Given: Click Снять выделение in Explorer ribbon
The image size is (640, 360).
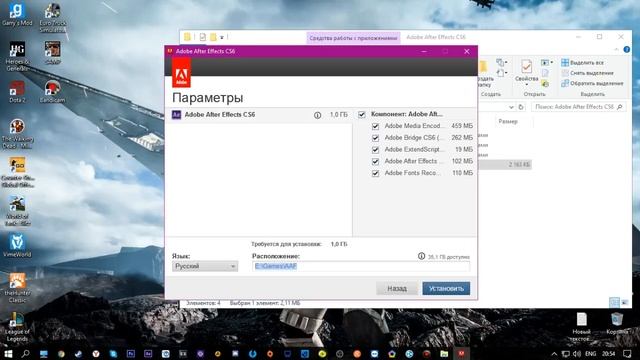Looking at the screenshot, I should [587, 73].
